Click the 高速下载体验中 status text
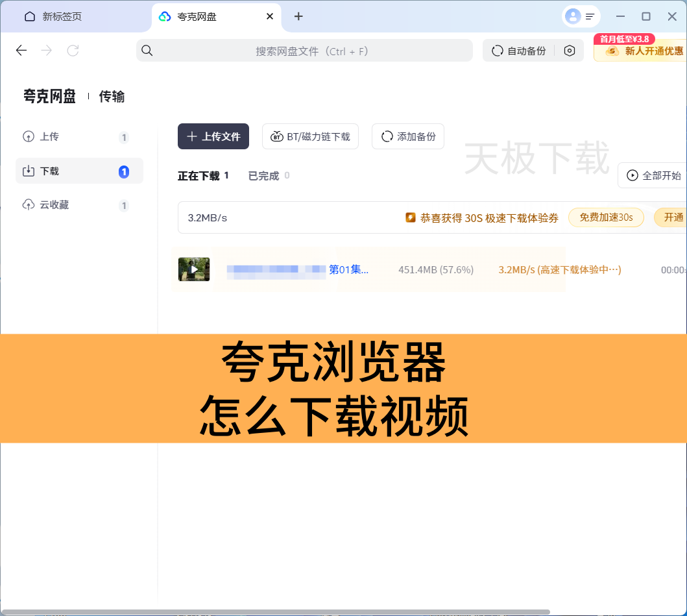Image resolution: width=687 pixels, height=616 pixels. 579,269
